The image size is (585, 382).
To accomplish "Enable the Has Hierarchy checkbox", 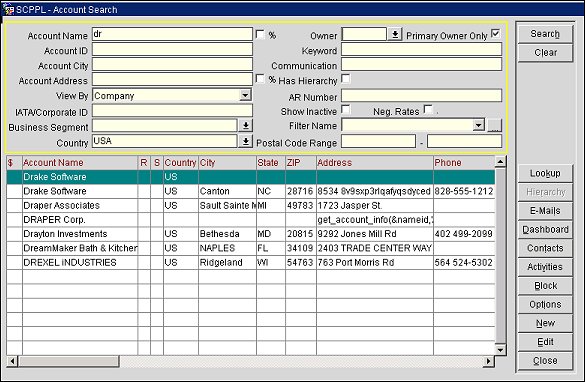I will click(346, 79).
